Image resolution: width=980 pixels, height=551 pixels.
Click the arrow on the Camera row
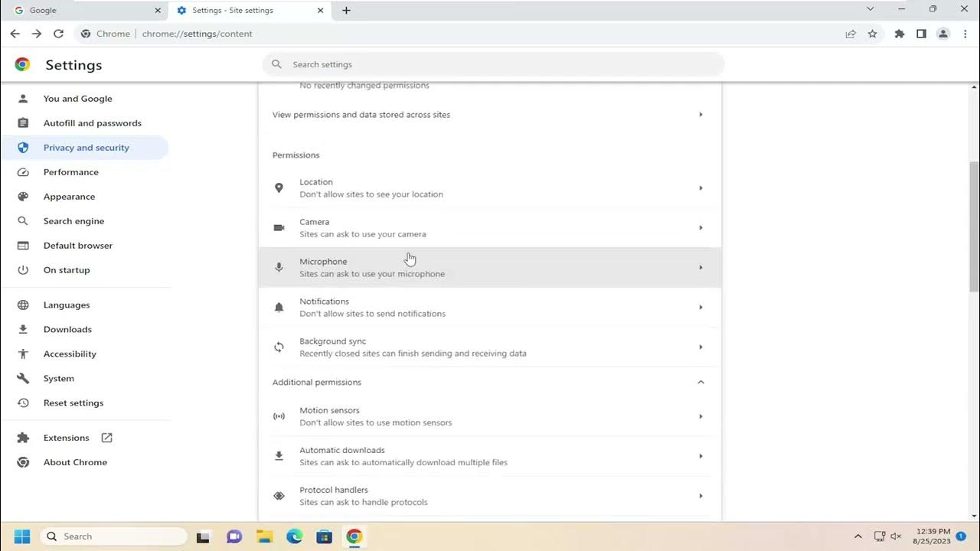coord(701,228)
